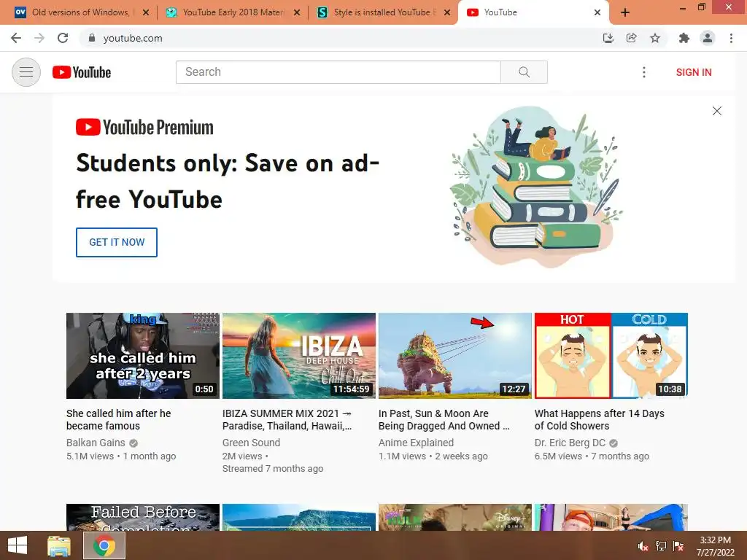This screenshot has width=747, height=560.
Task: Open the HOT vs COLD showers thumbnail
Action: click(x=611, y=356)
